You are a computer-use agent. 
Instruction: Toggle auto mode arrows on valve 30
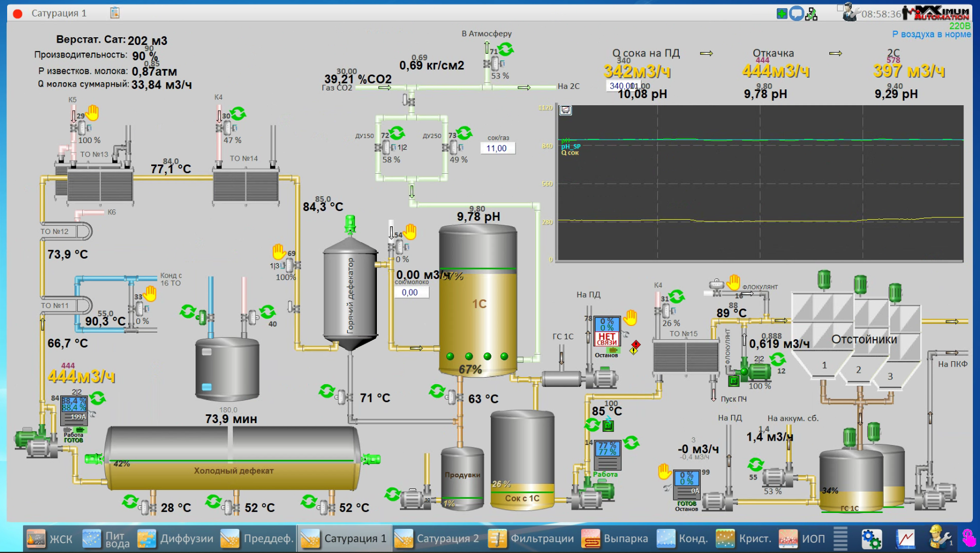point(238,113)
